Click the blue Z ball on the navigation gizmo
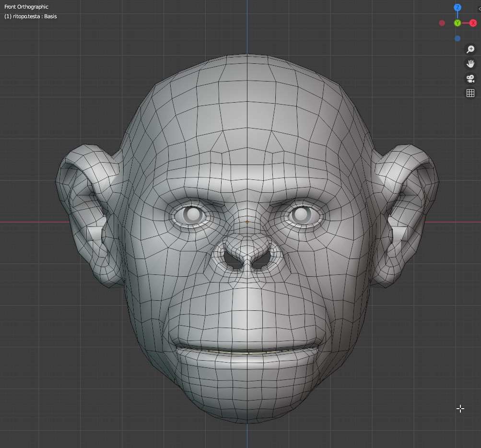Viewport: 481px width, 448px height. pos(457,7)
